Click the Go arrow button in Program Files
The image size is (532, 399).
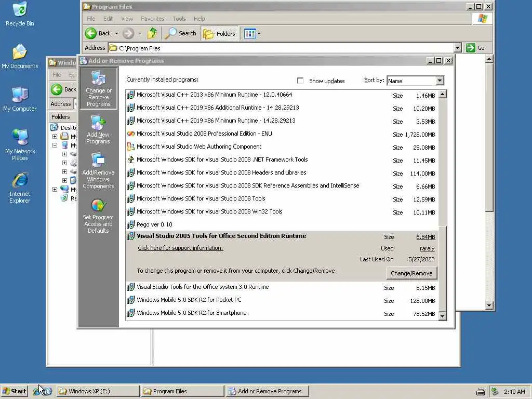(471, 48)
